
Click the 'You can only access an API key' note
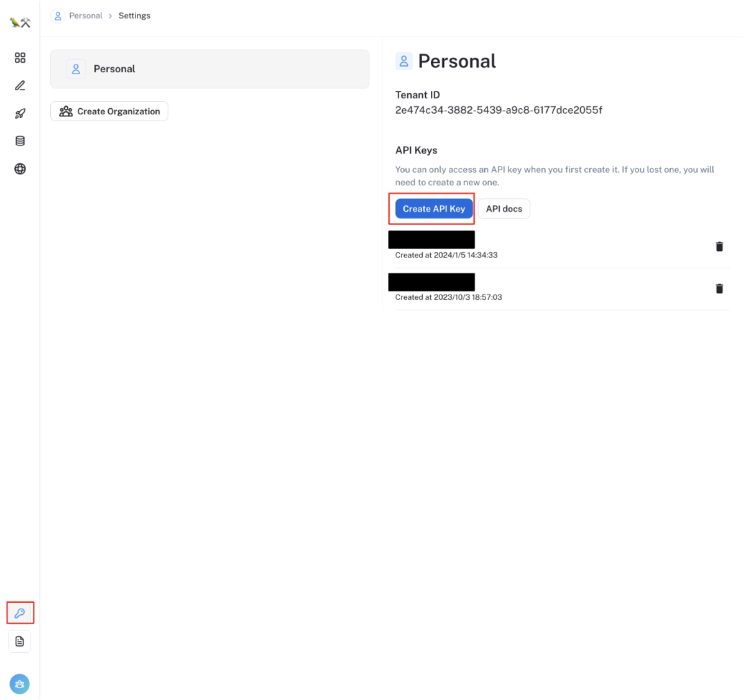point(555,176)
